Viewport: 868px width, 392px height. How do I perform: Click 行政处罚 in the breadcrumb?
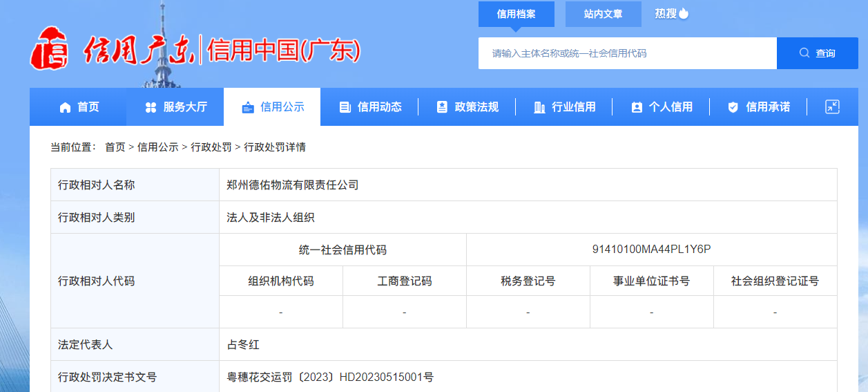(x=211, y=147)
